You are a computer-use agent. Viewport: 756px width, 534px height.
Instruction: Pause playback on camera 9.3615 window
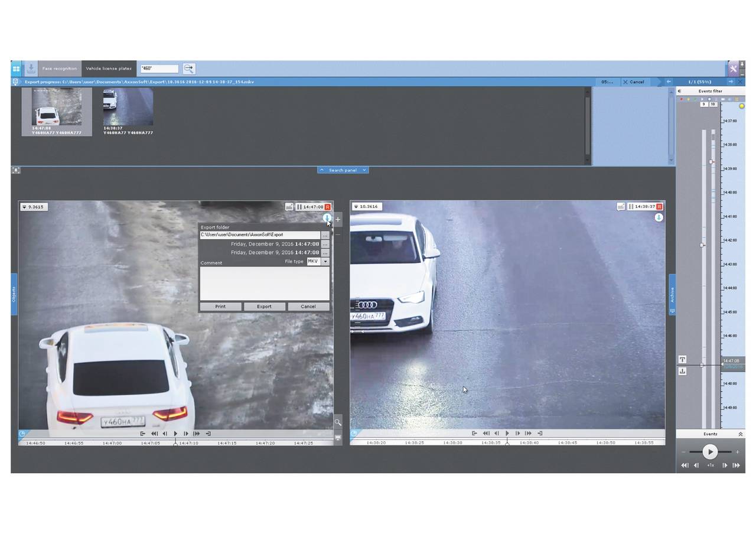[x=299, y=207]
